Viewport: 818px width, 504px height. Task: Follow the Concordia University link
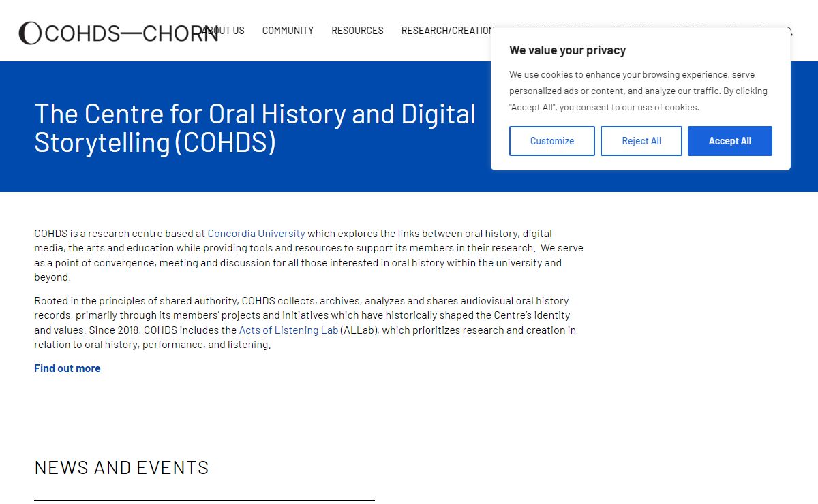(256, 234)
